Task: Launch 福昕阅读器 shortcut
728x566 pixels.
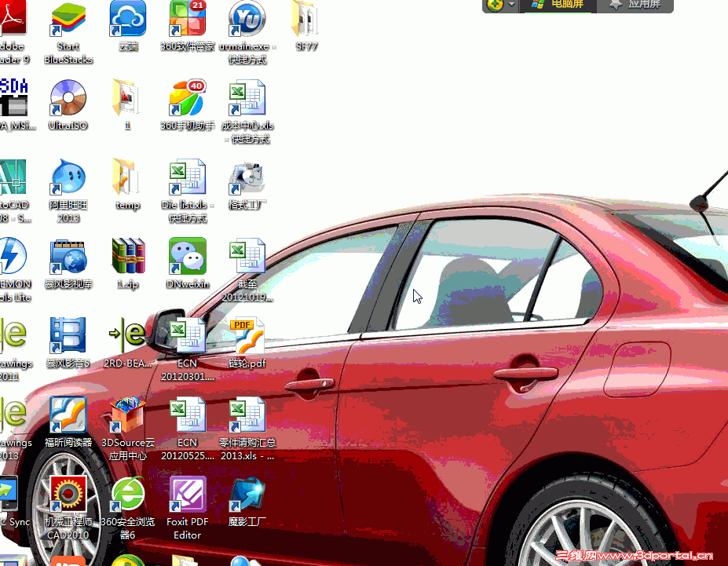Action: click(x=68, y=414)
